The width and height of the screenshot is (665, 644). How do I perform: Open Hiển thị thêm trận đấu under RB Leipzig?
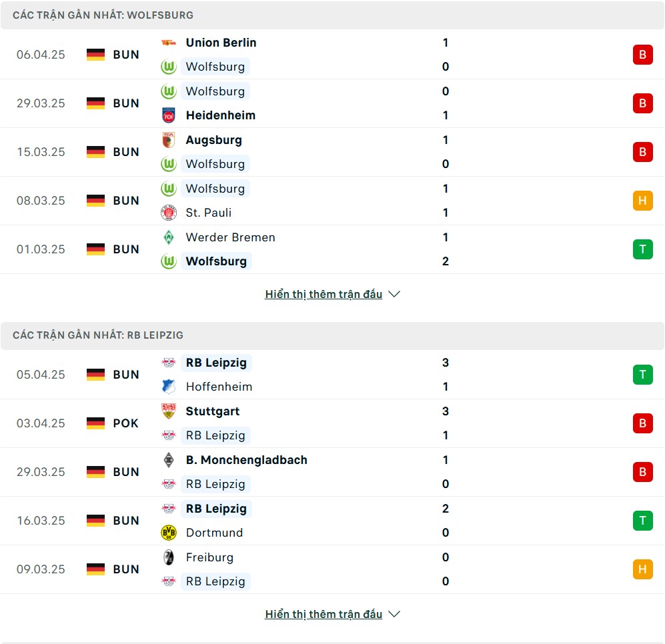323,614
